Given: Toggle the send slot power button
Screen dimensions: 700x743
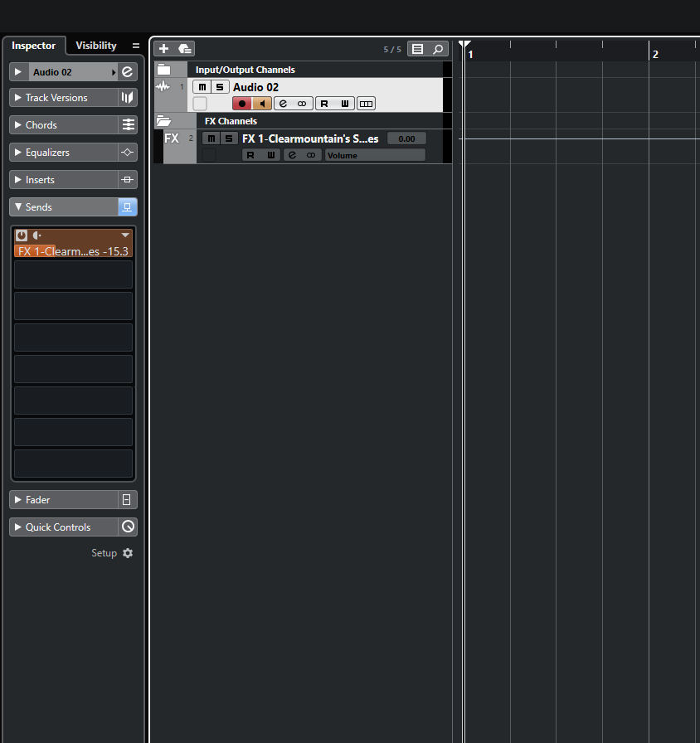Looking at the screenshot, I should [22, 235].
